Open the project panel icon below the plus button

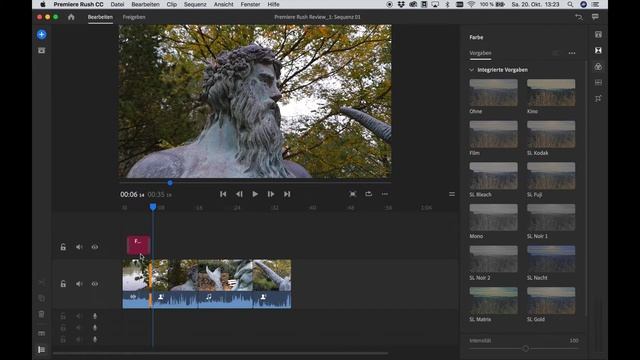42,51
